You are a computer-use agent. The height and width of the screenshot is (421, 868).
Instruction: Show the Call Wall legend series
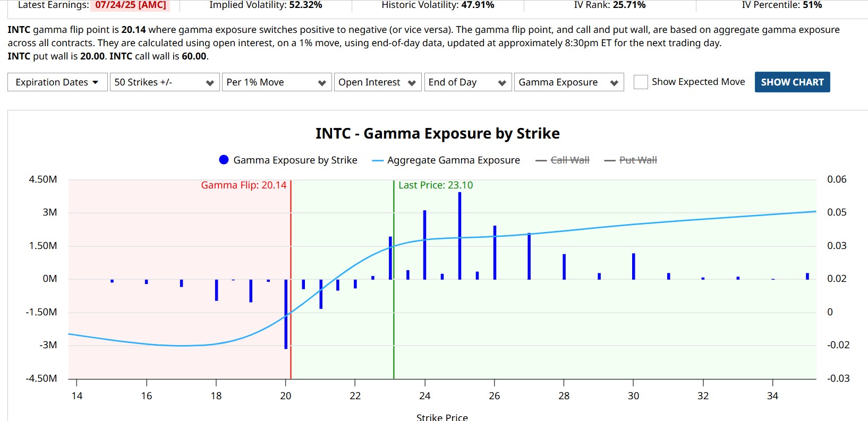[x=563, y=160]
